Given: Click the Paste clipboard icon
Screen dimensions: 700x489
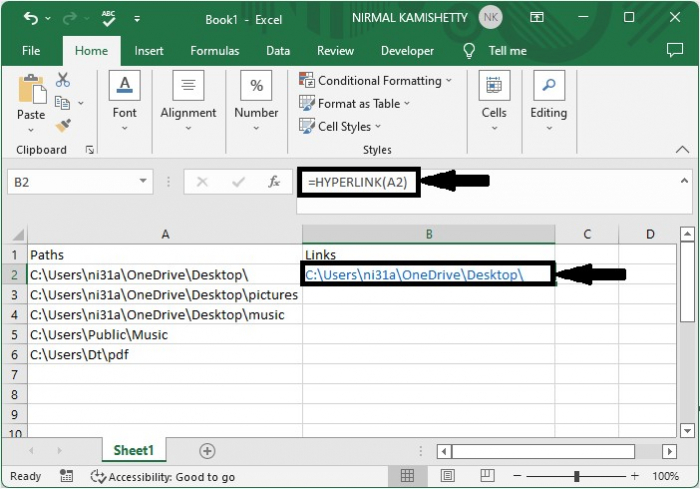Looking at the screenshot, I should pos(31,89).
